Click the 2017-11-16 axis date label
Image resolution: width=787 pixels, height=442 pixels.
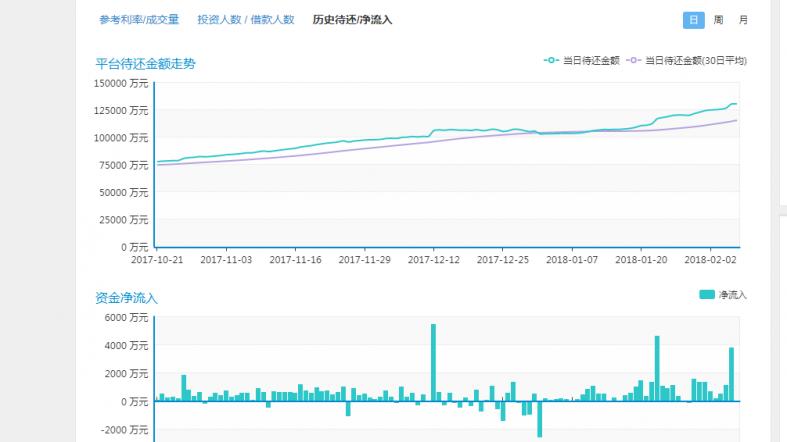(x=295, y=259)
